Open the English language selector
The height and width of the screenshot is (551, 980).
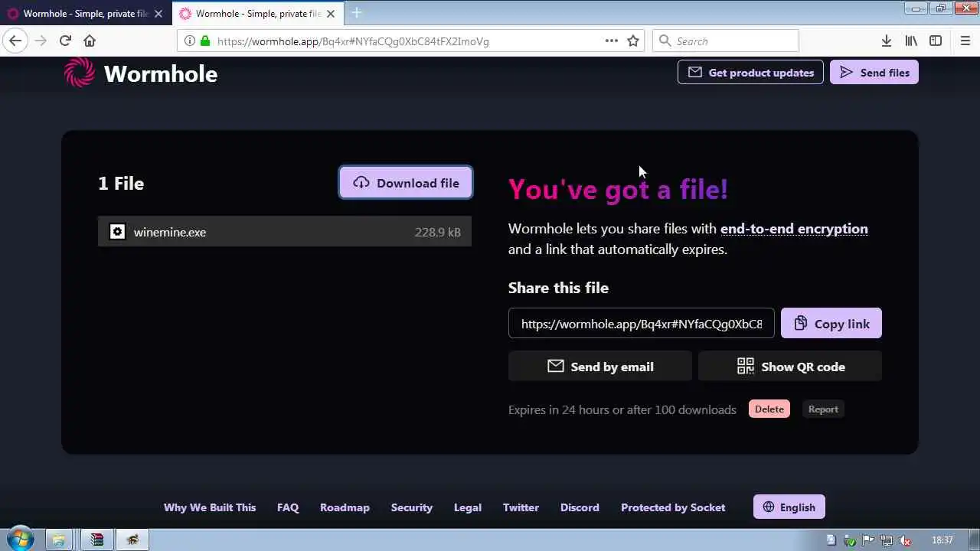pyautogui.click(x=789, y=507)
